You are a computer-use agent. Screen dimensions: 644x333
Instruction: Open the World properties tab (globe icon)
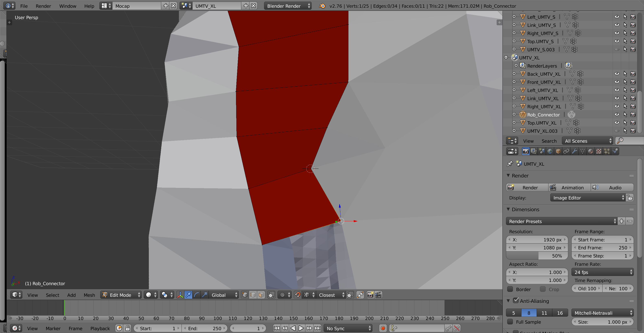tap(550, 151)
